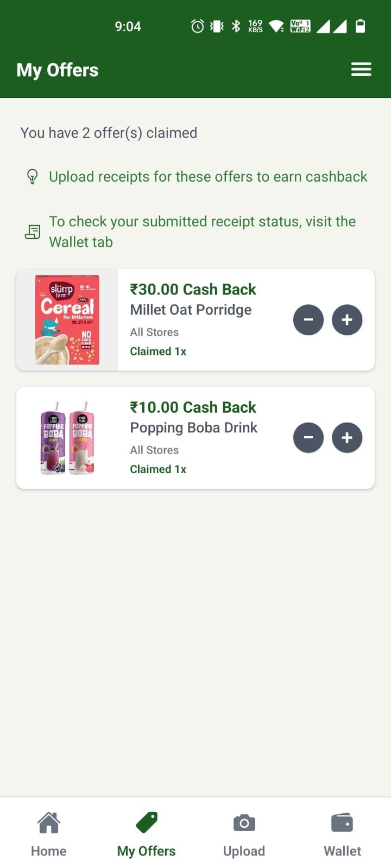Click the receipt status icon
Screen dimensions: 391x868
(x=33, y=232)
